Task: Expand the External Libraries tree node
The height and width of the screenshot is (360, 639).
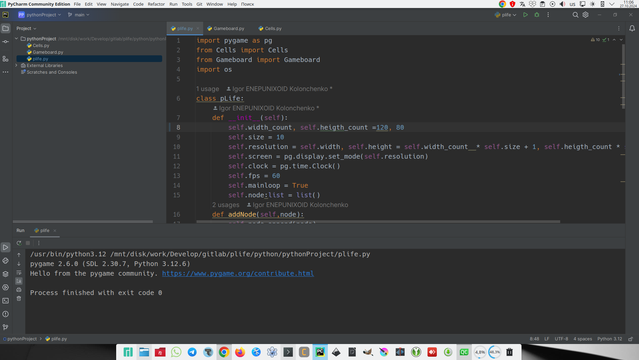Action: coord(17,65)
